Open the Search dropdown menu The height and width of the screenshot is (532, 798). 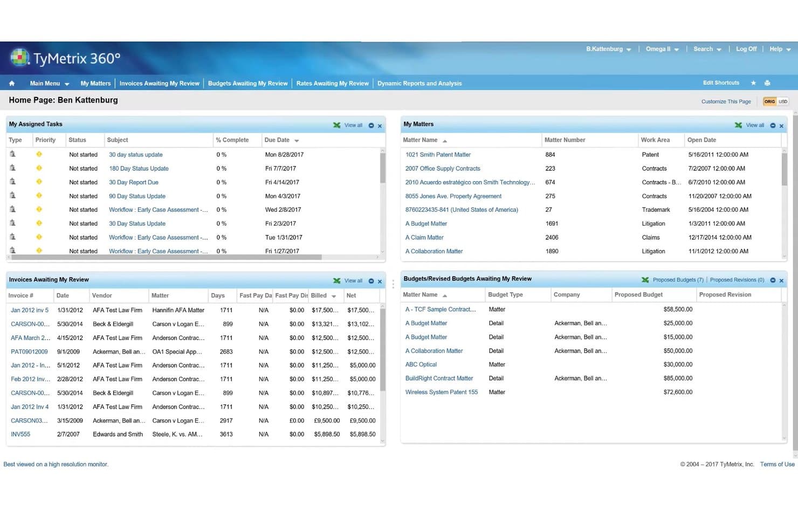[x=707, y=49]
